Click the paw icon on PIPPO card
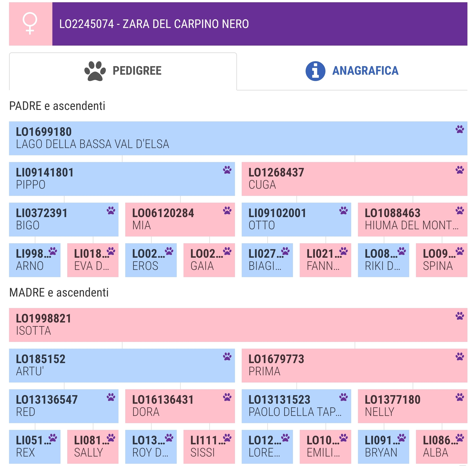The height and width of the screenshot is (466, 476). pyautogui.click(x=227, y=170)
